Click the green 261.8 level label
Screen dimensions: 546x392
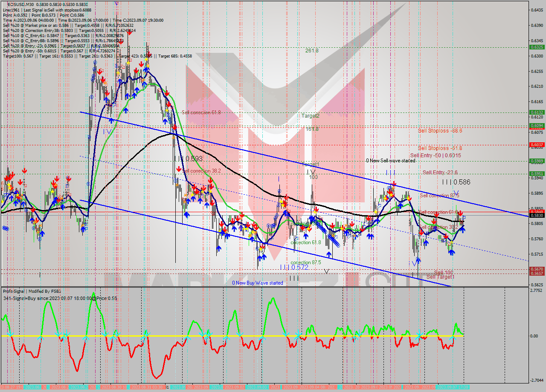point(312,50)
